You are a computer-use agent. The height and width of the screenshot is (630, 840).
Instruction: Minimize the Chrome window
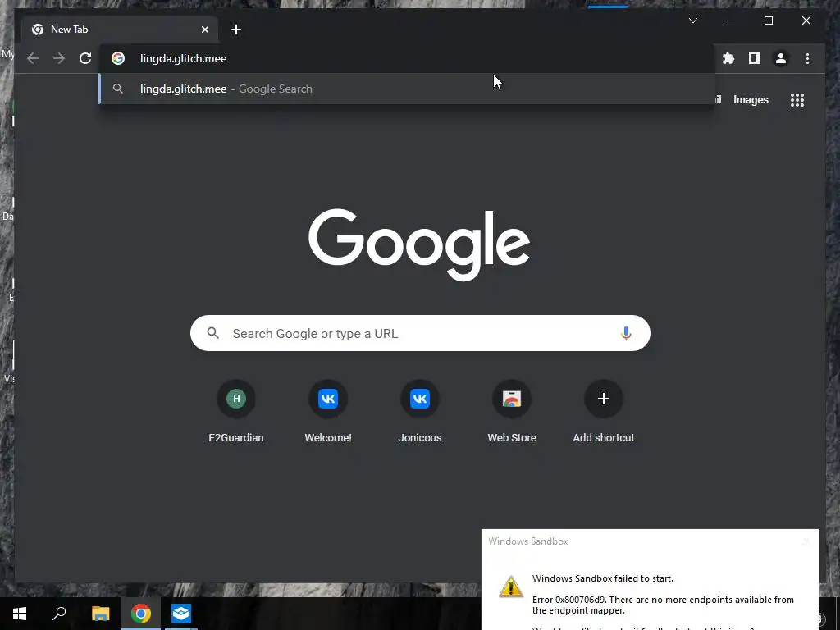[731, 21]
